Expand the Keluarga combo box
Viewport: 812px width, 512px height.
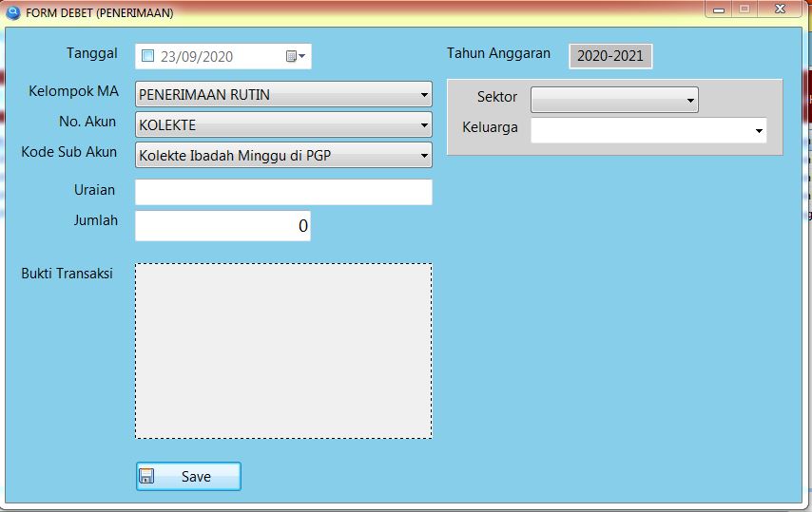point(759,131)
